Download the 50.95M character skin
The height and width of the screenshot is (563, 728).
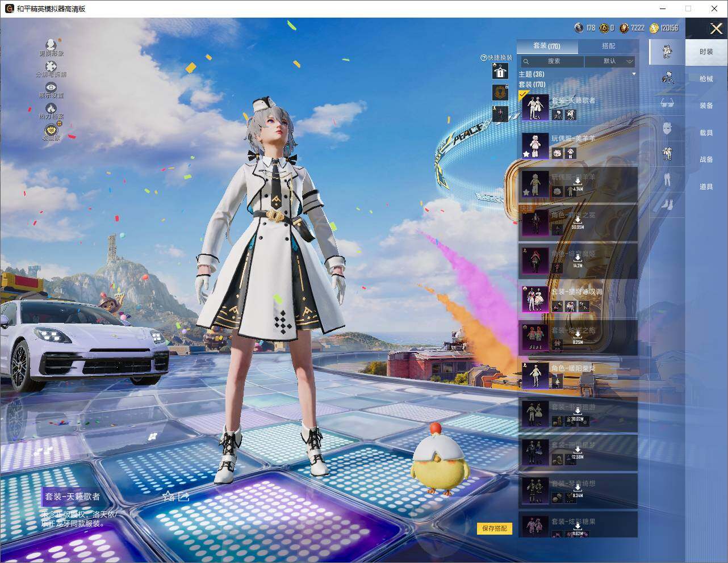(578, 222)
